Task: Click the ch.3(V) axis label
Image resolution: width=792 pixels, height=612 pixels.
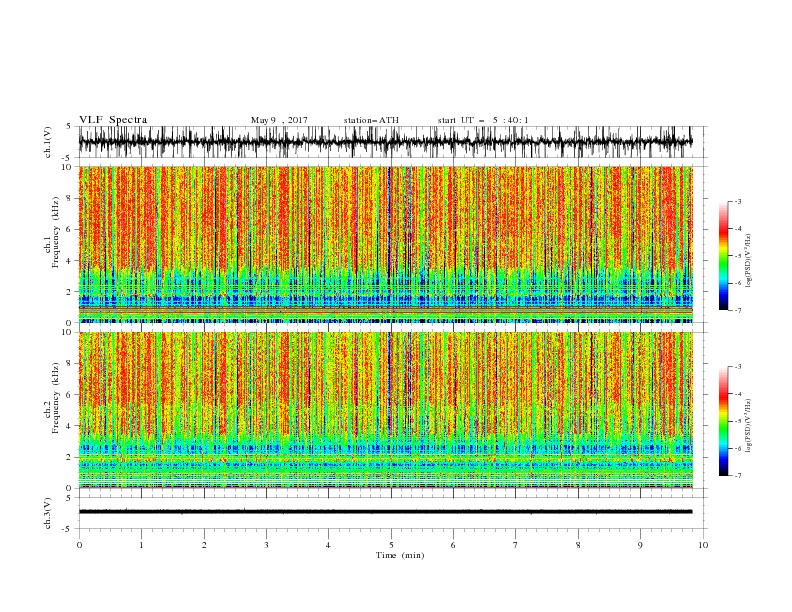Action: pos(48,513)
